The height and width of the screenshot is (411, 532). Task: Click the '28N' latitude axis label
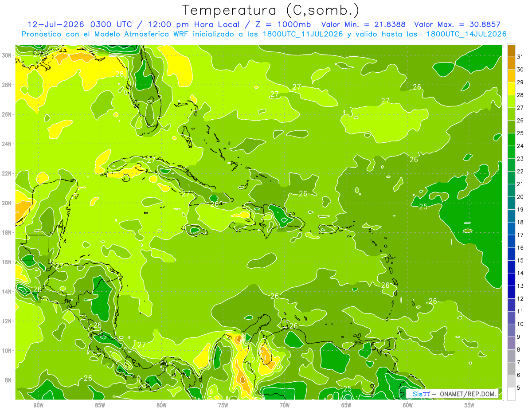coord(7,85)
